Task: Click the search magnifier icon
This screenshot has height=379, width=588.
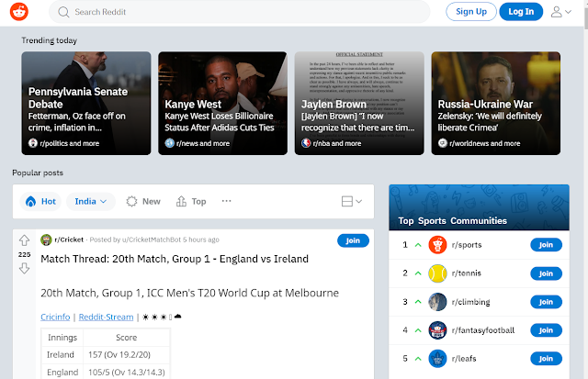Action: [63, 12]
